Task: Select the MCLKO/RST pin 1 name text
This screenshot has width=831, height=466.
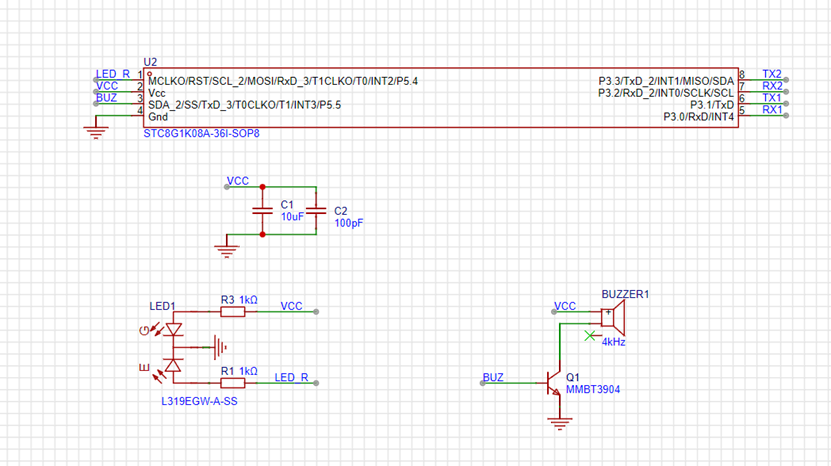Action: pos(283,81)
